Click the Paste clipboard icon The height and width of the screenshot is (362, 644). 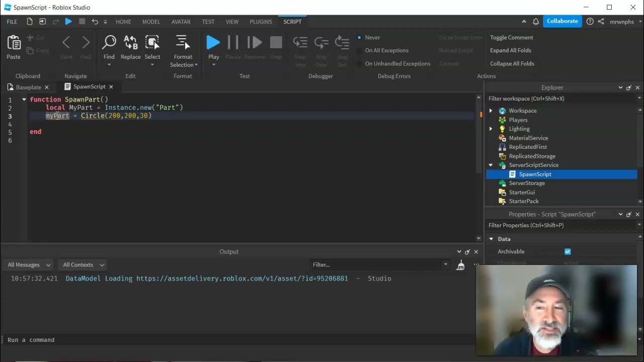click(x=14, y=43)
